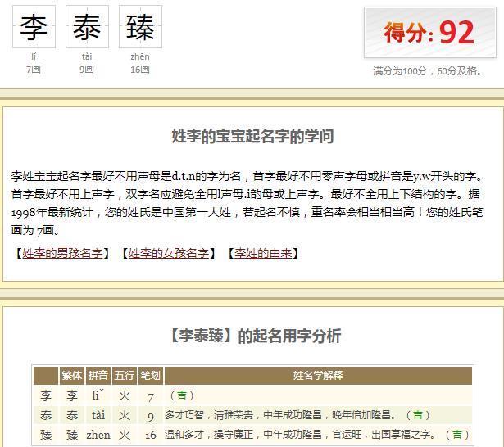The height and width of the screenshot is (447, 504).
Task: Click the 姓李的宝宝起名字的学问 heading
Action: pos(252,137)
